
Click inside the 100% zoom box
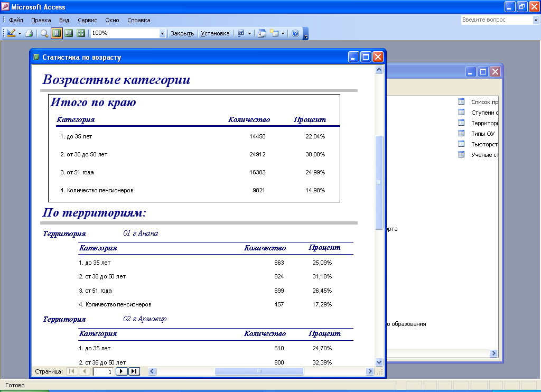125,33
